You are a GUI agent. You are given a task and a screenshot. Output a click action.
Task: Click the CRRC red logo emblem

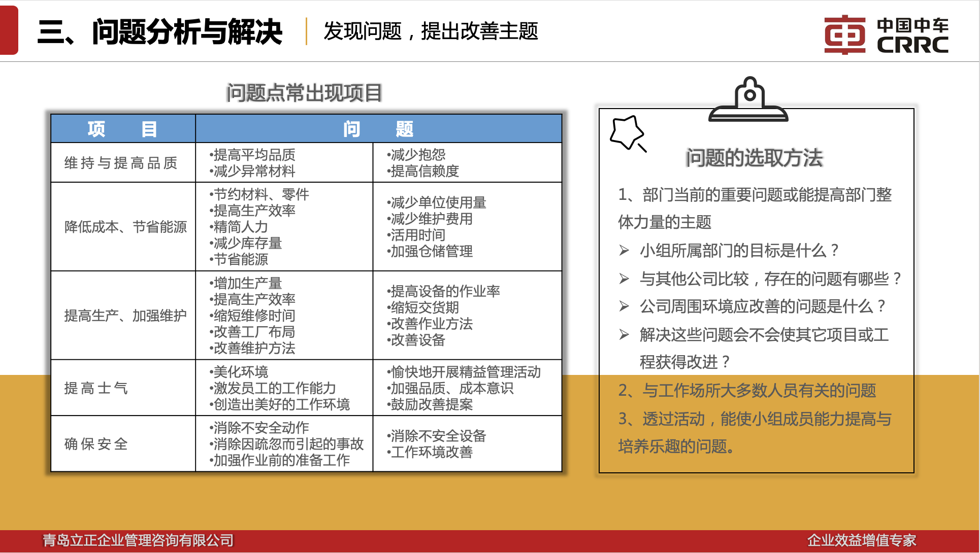click(844, 34)
